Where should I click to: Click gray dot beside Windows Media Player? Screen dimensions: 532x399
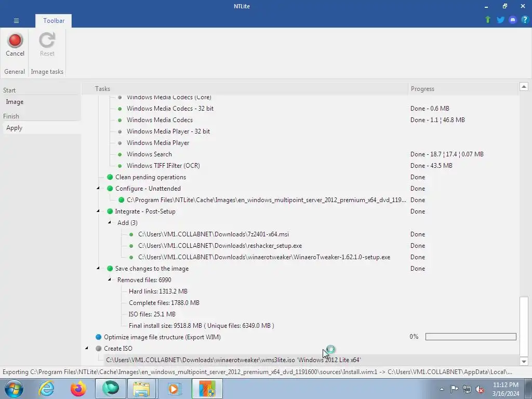(120, 143)
